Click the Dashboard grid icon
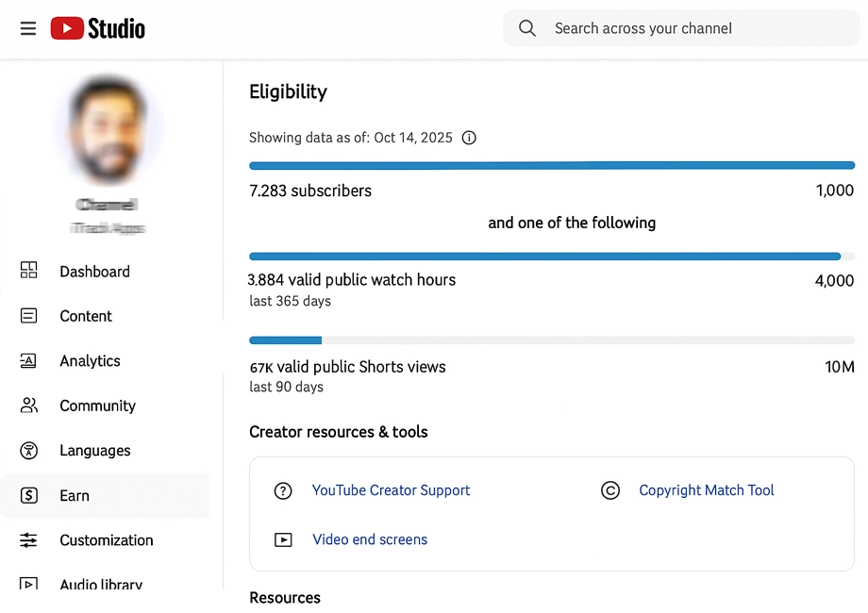 29,271
